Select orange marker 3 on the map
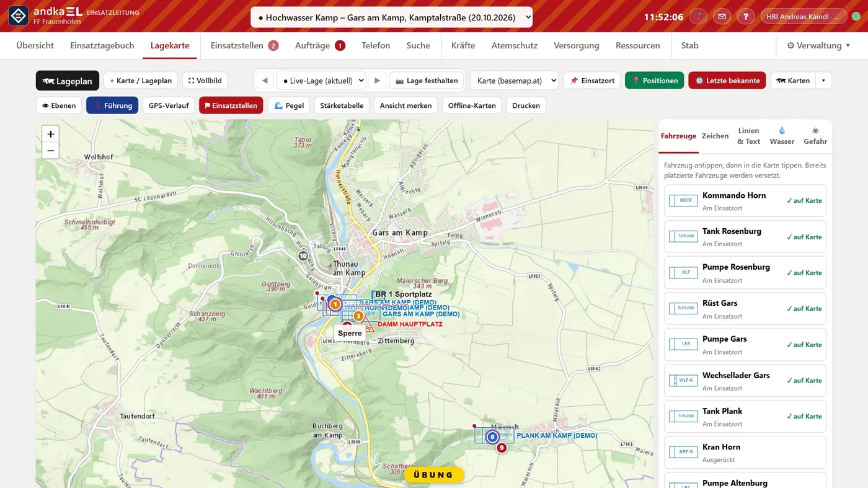 coord(358,316)
